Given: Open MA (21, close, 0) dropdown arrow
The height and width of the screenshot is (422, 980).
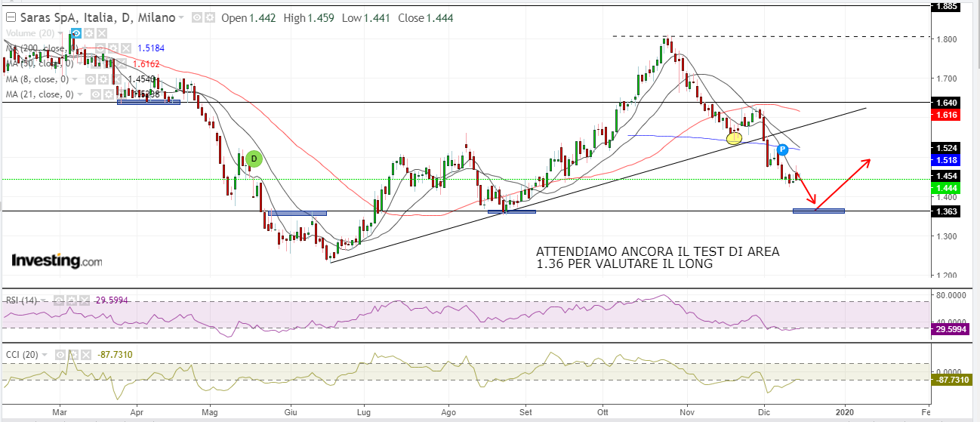Looking at the screenshot, I should point(80,94).
